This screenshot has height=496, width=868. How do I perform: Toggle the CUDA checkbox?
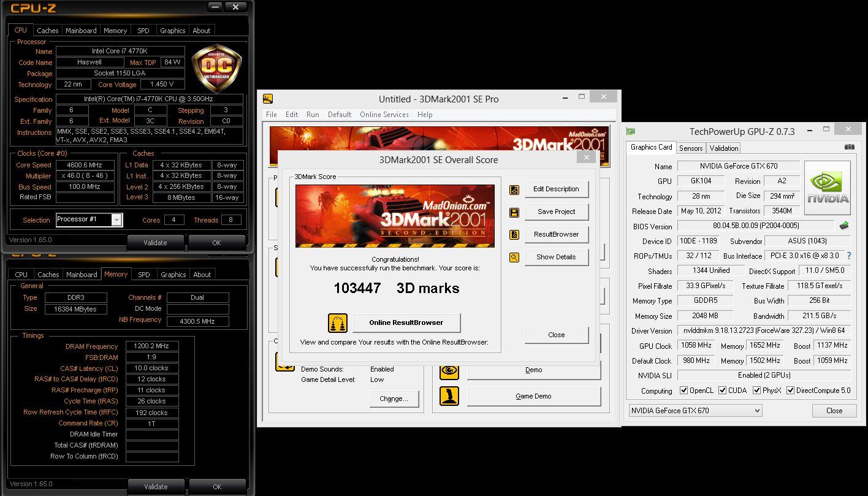[722, 391]
